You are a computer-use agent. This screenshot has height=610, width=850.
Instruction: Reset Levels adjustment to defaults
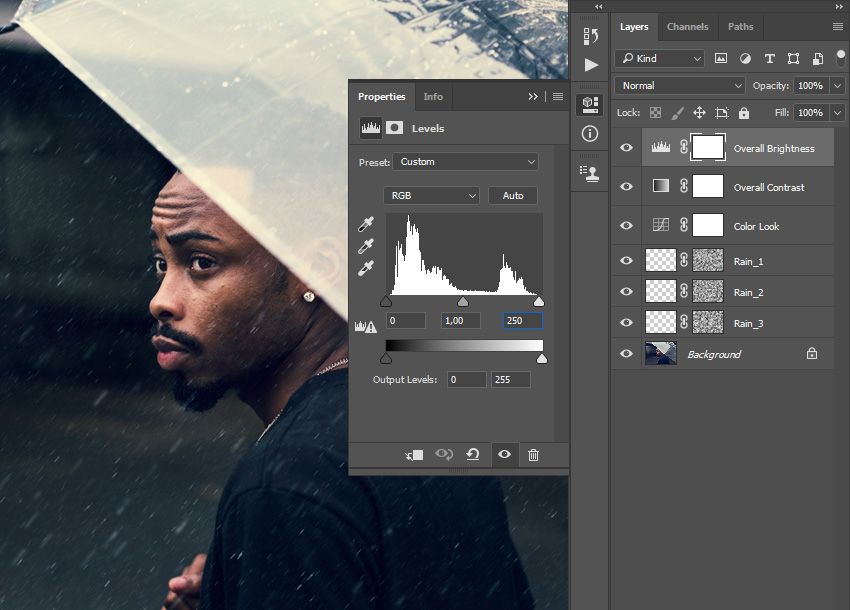point(473,454)
